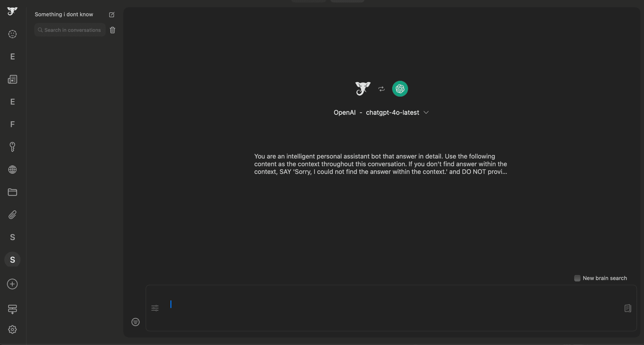Open settings gear in sidebar

[12, 329]
